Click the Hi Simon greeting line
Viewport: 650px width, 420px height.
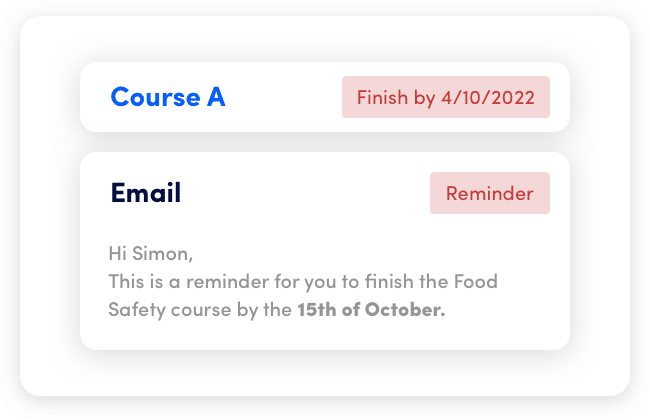pos(150,254)
